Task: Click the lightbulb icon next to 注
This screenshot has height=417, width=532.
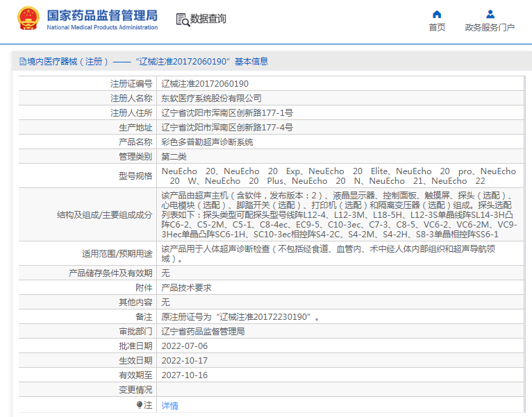Action: [x=139, y=405]
